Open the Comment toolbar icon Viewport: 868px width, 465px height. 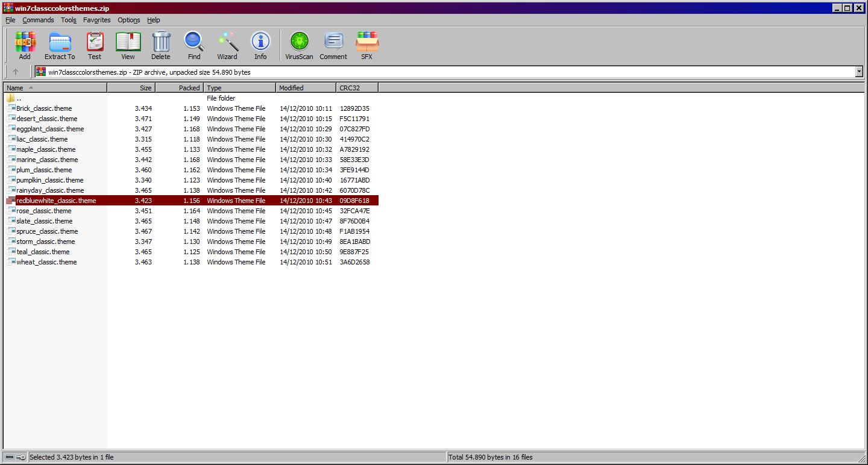(333, 42)
